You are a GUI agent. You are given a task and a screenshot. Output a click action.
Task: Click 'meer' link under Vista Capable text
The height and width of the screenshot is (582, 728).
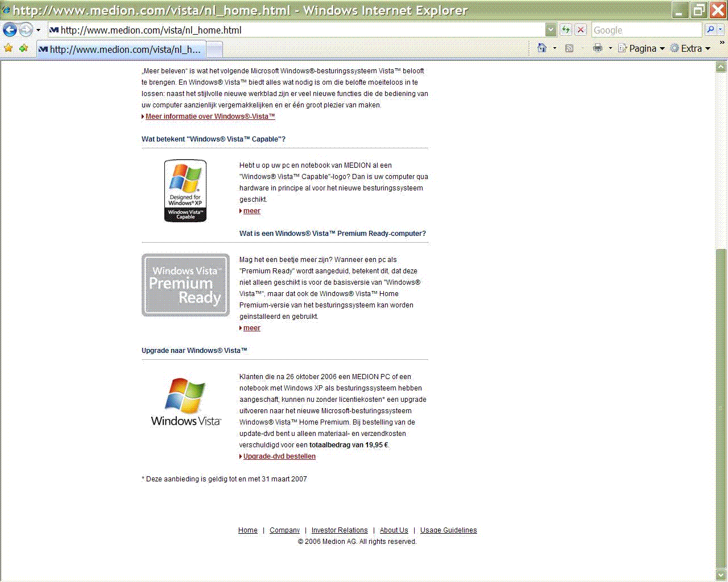click(251, 211)
